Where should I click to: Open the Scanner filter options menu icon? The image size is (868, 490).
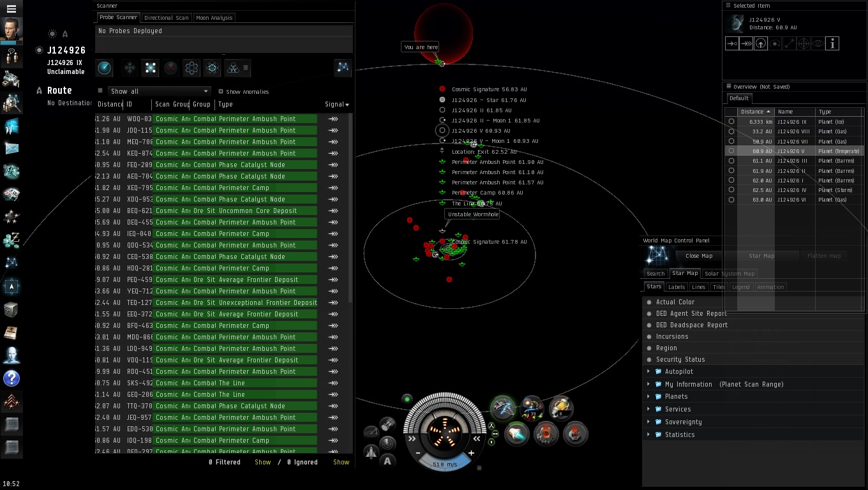[100, 91]
